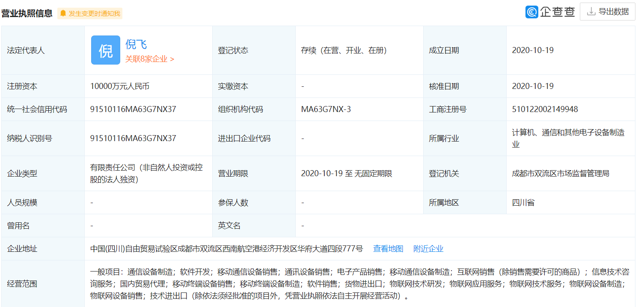The width and height of the screenshot is (644, 307).
Task: Click 附近企业 link
Action: point(428,249)
